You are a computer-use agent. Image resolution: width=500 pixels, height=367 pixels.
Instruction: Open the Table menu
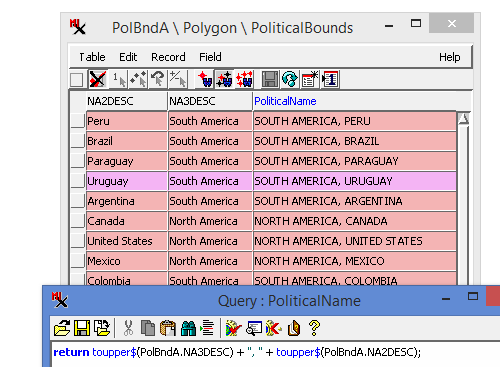[92, 57]
